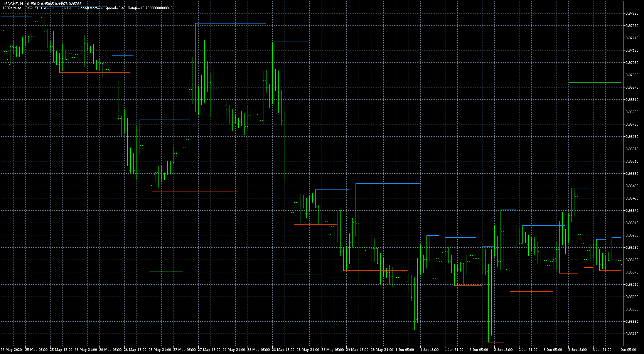
Task: Click the 0.96670 price axis label
Action: pyautogui.click(x=633, y=149)
